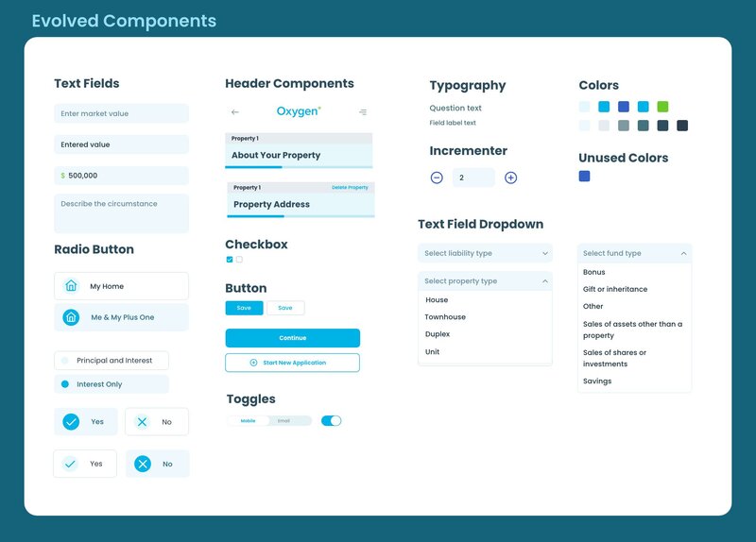Screen dimensions: 756x542
Task: Turn off the blue toggle switch
Action: [331, 420]
